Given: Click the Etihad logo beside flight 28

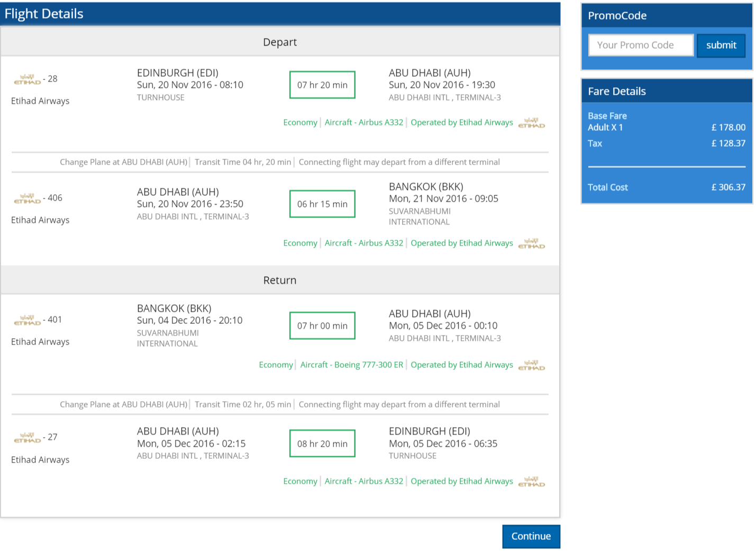Looking at the screenshot, I should [x=28, y=79].
